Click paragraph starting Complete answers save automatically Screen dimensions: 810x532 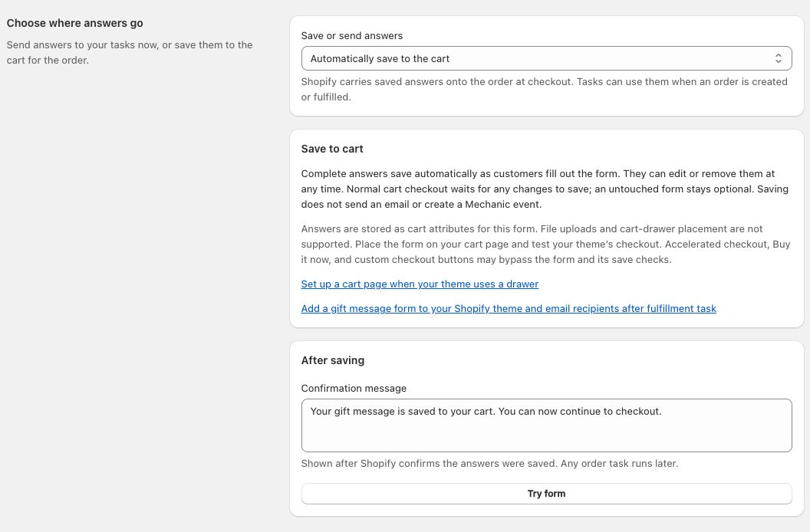(545, 189)
